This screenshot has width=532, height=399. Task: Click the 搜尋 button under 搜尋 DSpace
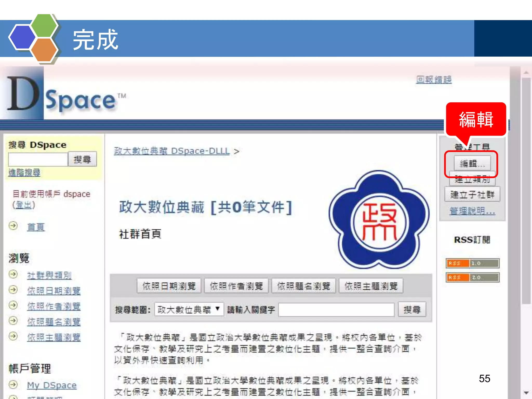[82, 159]
